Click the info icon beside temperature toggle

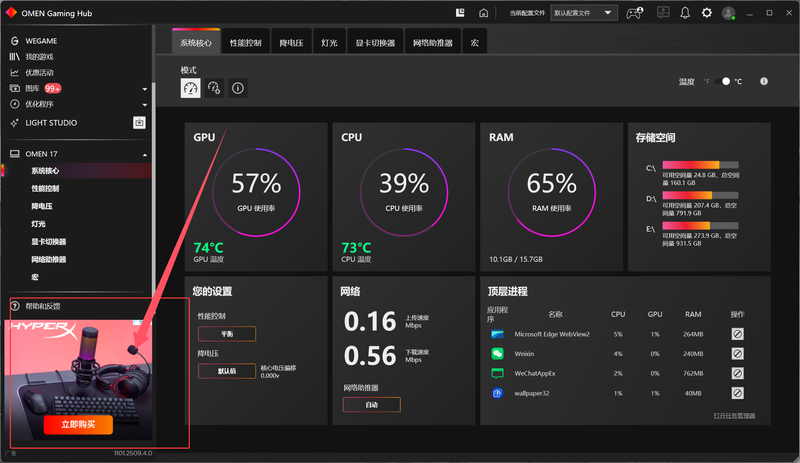tap(764, 81)
